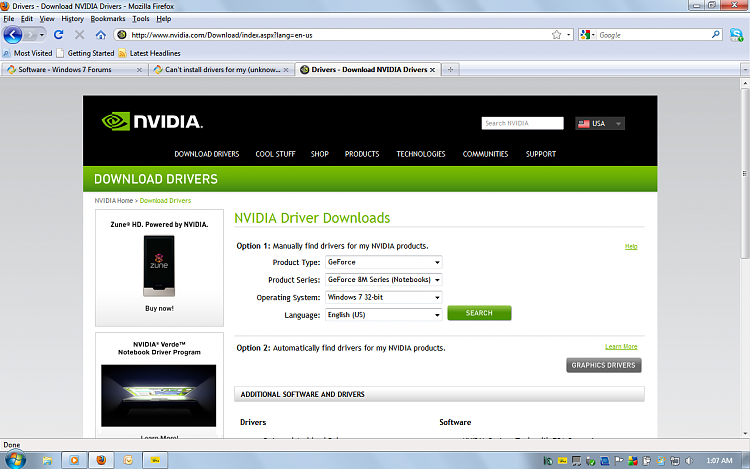750x469 pixels.
Task: Focus the Google search box
Action: point(654,35)
